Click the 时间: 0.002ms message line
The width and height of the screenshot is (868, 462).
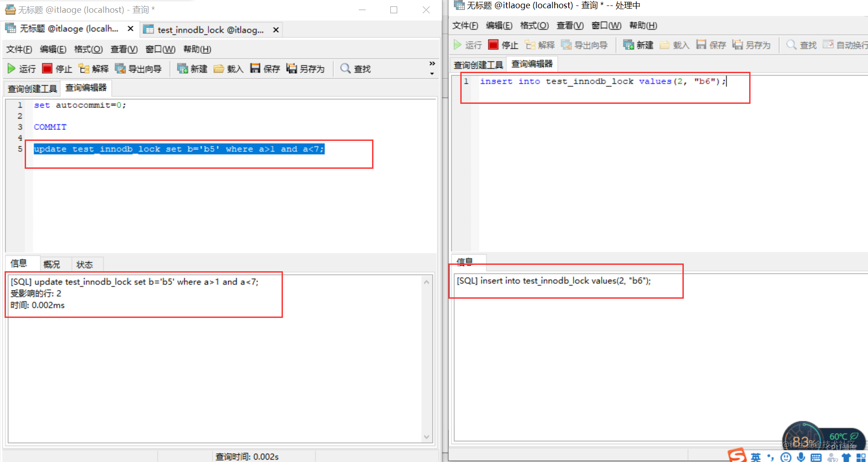point(37,305)
